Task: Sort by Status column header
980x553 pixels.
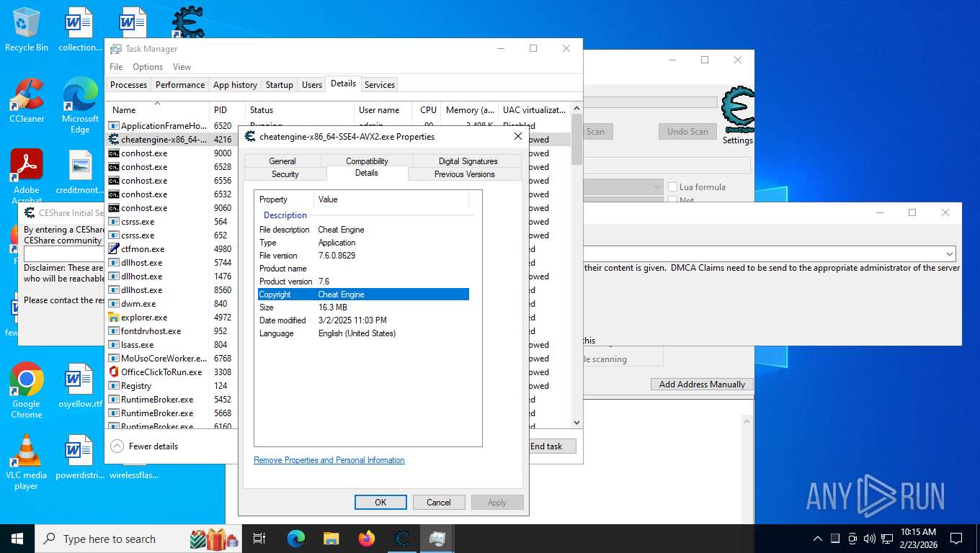Action: tap(299, 110)
